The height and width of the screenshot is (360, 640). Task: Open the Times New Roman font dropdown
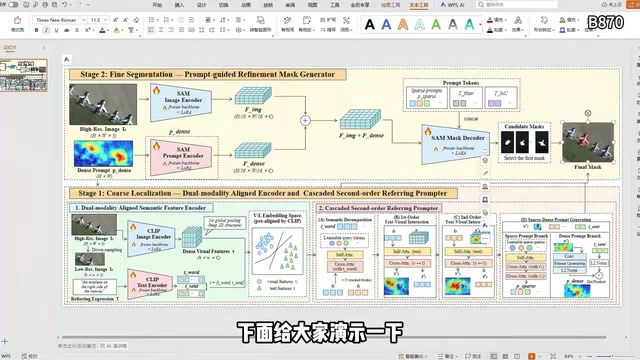point(84,20)
